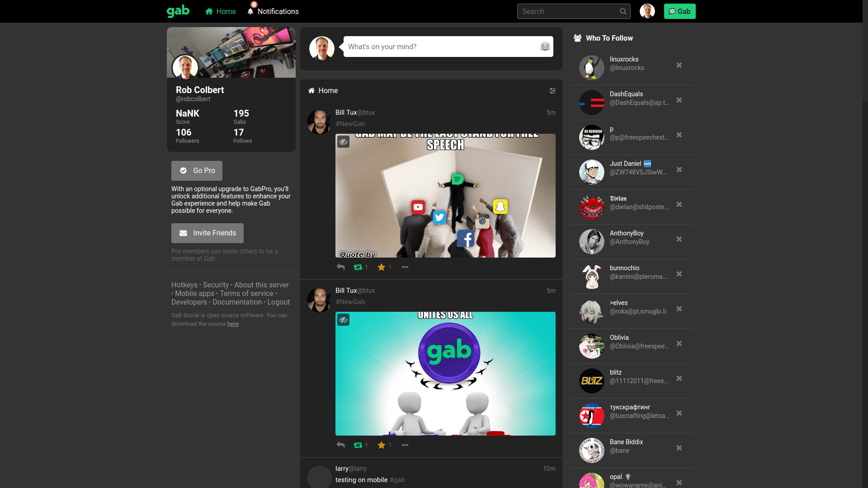The width and height of the screenshot is (868, 488).
Task: Open Documentation footer link
Action: click(237, 302)
